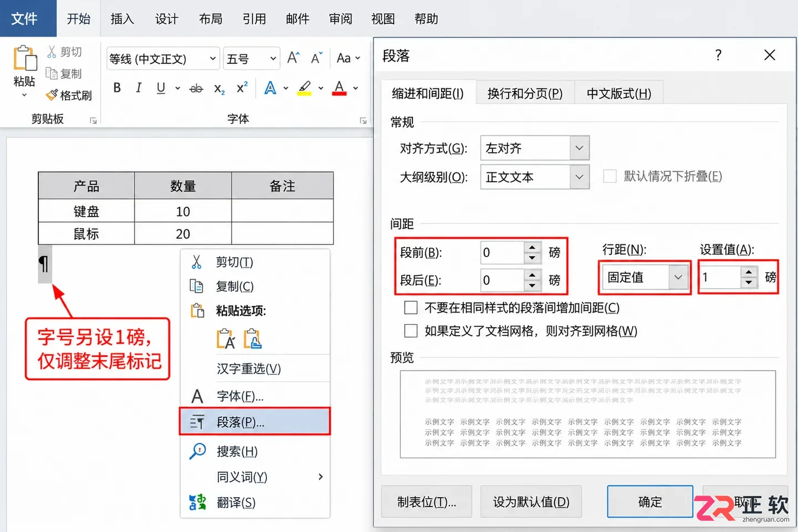Close the Paragraph (段落) dialog
Image resolution: width=798 pixels, height=532 pixels.
(x=770, y=55)
